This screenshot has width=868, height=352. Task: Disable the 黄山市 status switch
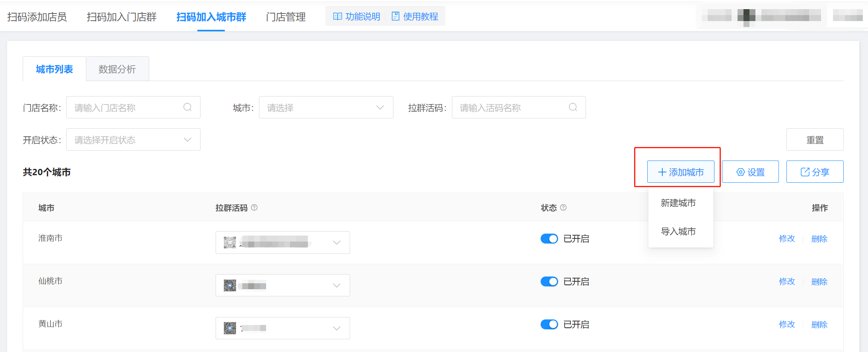pyautogui.click(x=549, y=325)
